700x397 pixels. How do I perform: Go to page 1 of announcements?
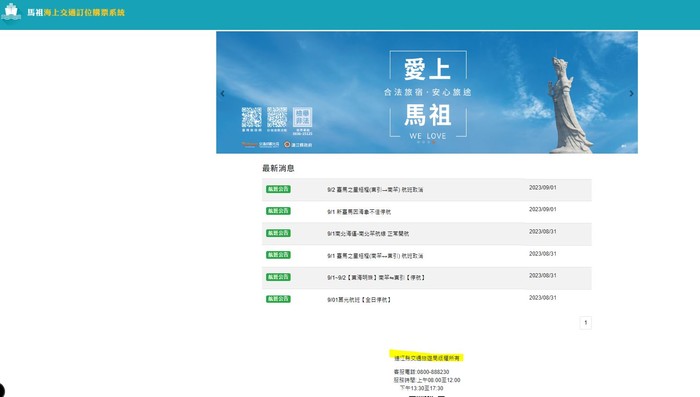[586, 322]
